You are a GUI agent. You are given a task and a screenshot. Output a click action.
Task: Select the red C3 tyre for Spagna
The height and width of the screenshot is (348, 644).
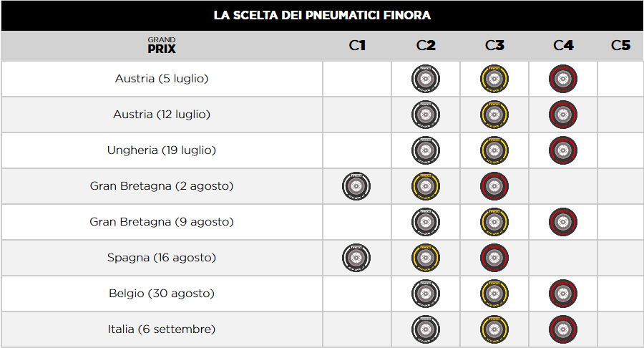[494, 258]
